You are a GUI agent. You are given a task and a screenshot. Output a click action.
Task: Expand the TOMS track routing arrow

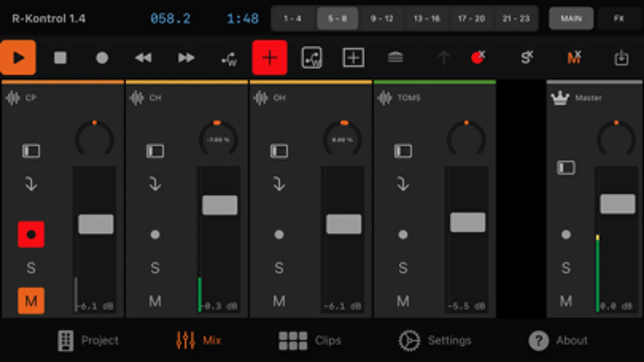click(403, 184)
